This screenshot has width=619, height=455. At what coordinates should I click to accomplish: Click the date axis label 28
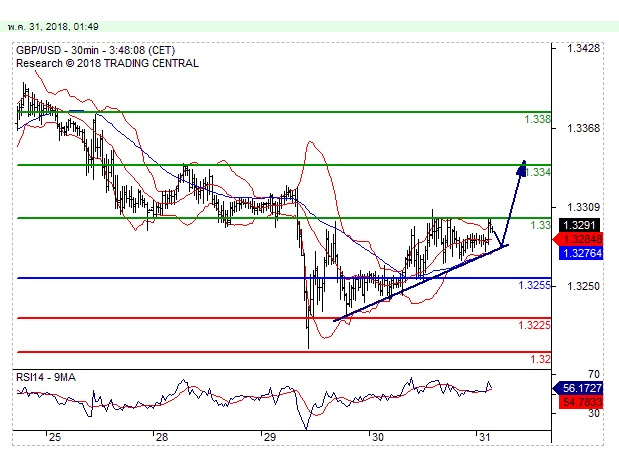(162, 437)
